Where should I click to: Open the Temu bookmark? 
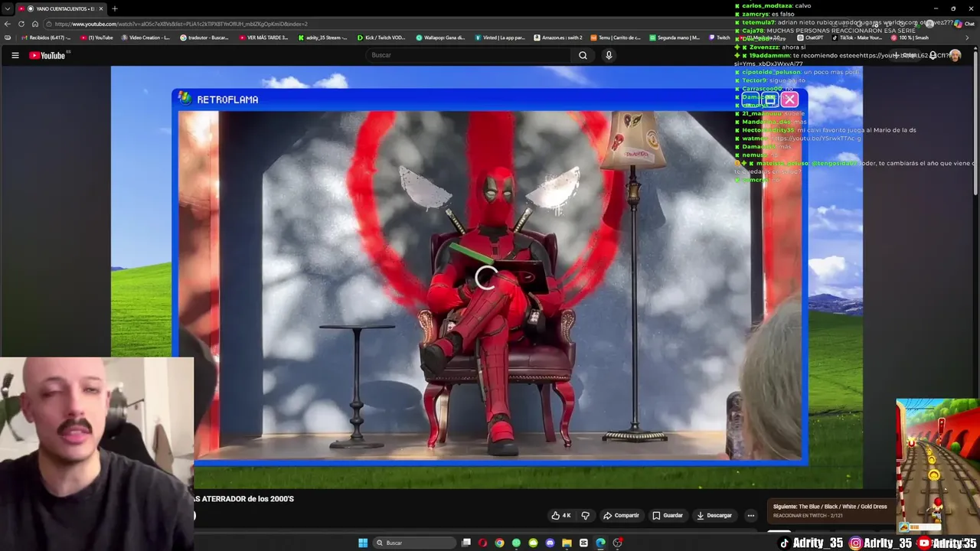coord(616,37)
